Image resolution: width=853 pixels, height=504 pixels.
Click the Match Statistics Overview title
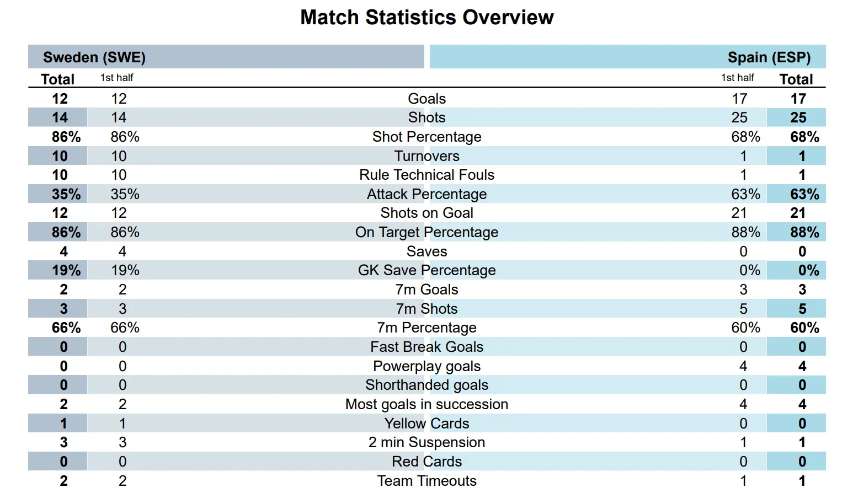point(426,18)
